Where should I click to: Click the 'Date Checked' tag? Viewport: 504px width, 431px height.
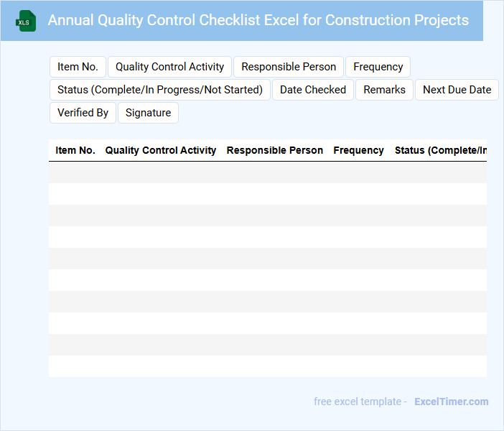[313, 90]
